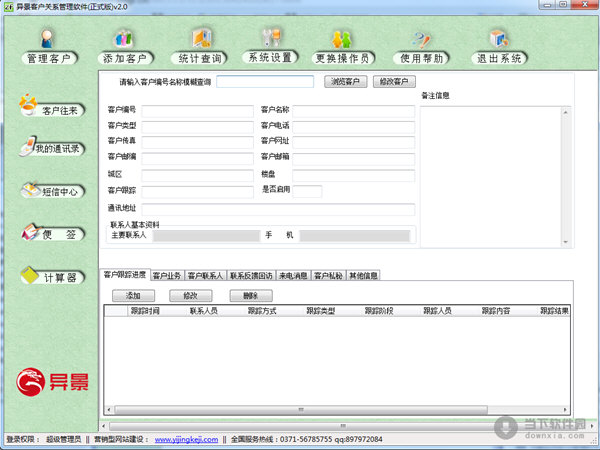This screenshot has height=450, width=600.
Task: Select the 客户联系人 tab
Action: 206,275
